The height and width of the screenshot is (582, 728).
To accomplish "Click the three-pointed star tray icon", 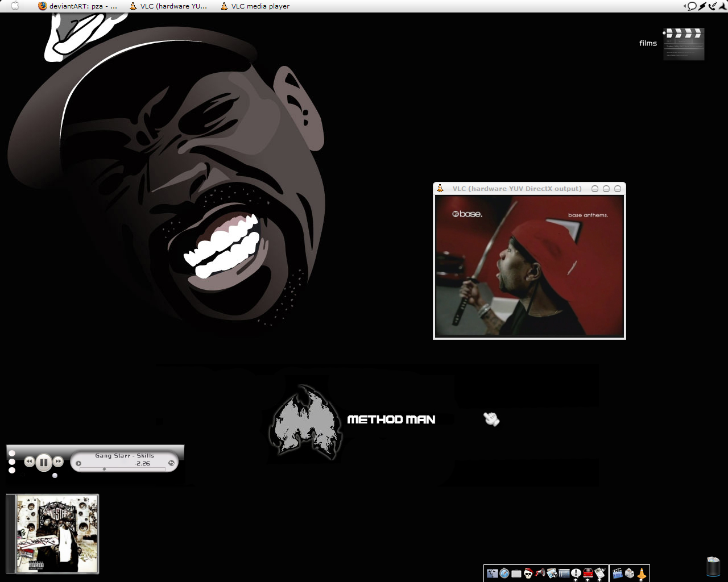I will (x=722, y=6).
